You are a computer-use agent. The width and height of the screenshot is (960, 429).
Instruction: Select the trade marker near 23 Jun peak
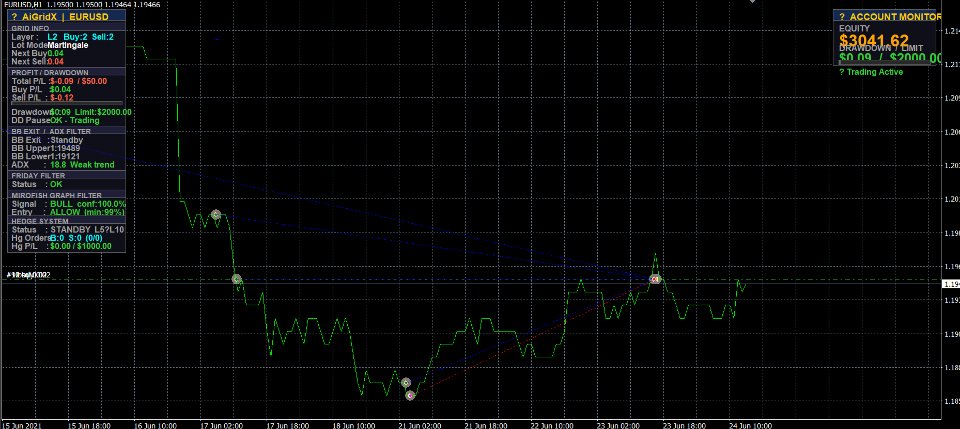(655, 279)
